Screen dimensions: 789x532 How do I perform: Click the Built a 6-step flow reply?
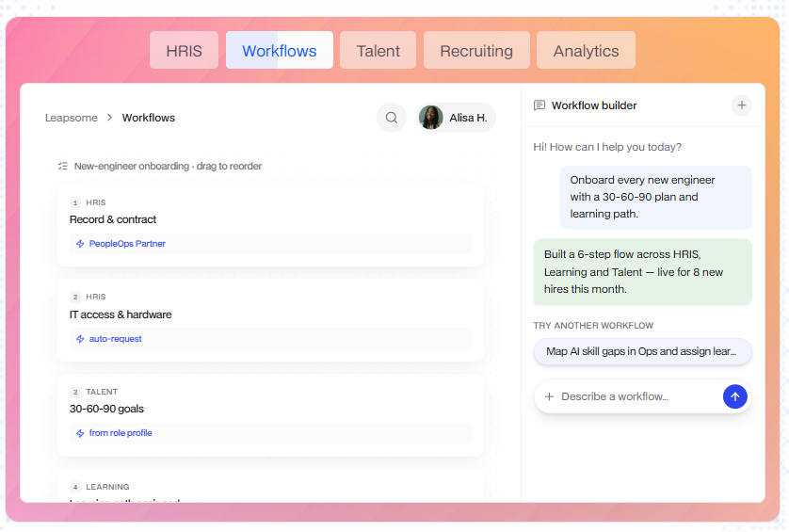tap(642, 272)
